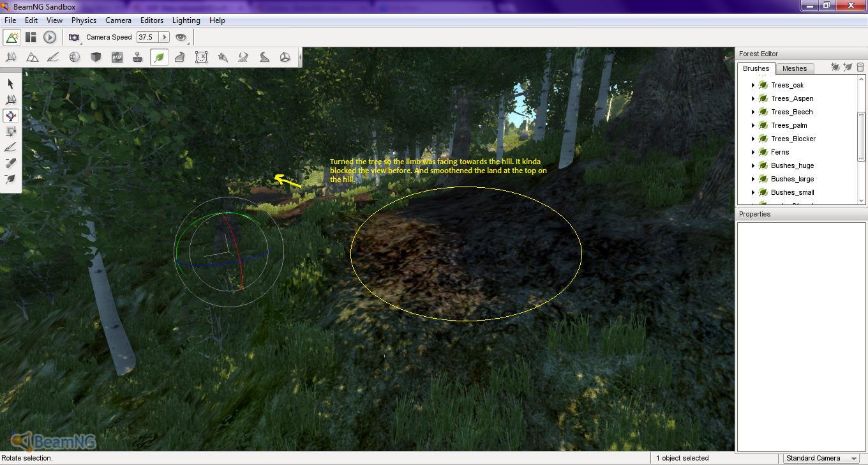Open the Camera menu
This screenshot has width=868, height=465.
tap(118, 20)
